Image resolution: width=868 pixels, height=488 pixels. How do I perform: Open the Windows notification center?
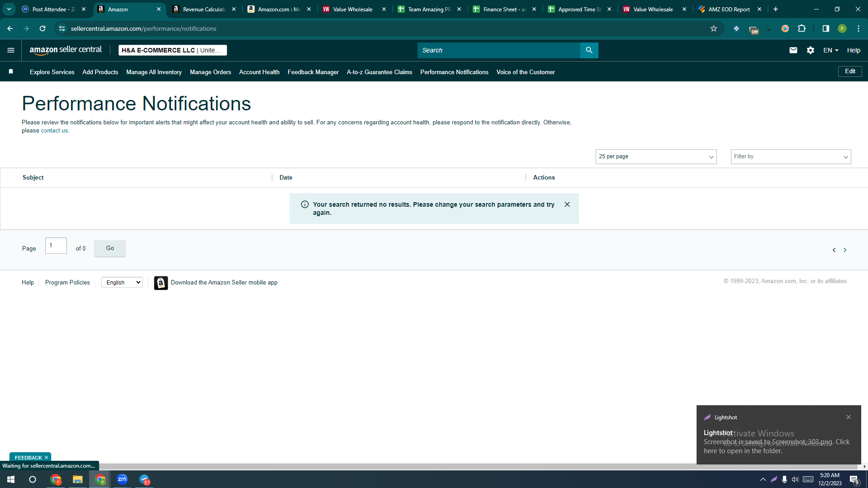tap(854, 479)
